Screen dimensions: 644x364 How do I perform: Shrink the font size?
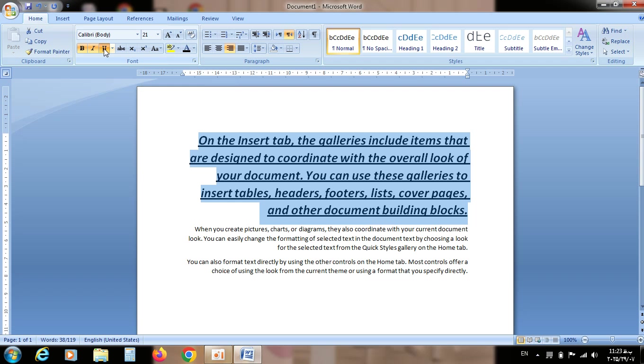pyautogui.click(x=179, y=35)
